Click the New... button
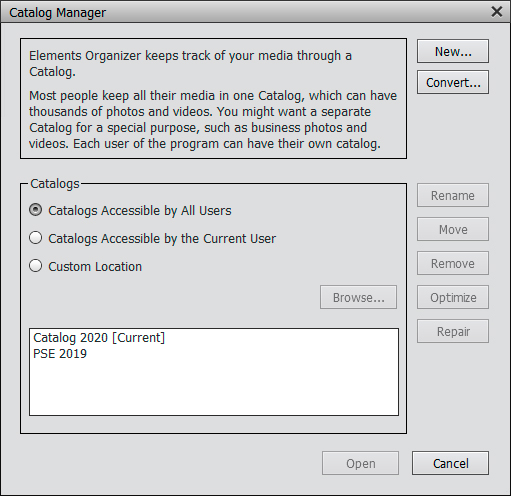511x496 pixels. 453,51
